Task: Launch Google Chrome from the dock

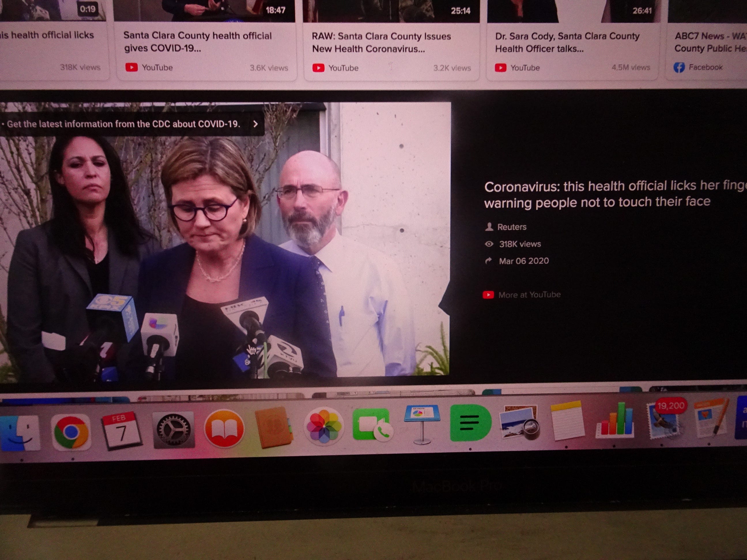Action: (71, 432)
